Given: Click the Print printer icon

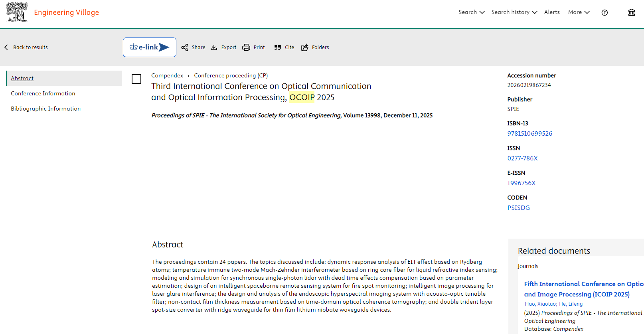Looking at the screenshot, I should pos(246,47).
